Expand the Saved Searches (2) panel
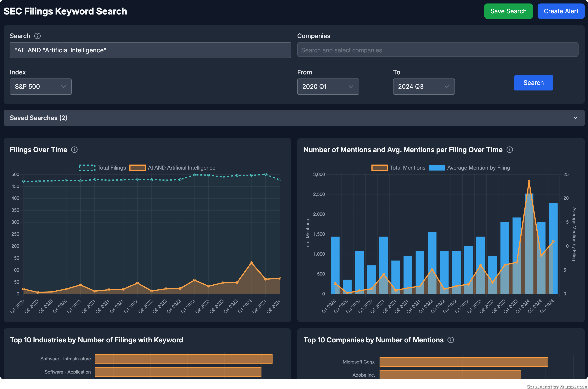 294,118
